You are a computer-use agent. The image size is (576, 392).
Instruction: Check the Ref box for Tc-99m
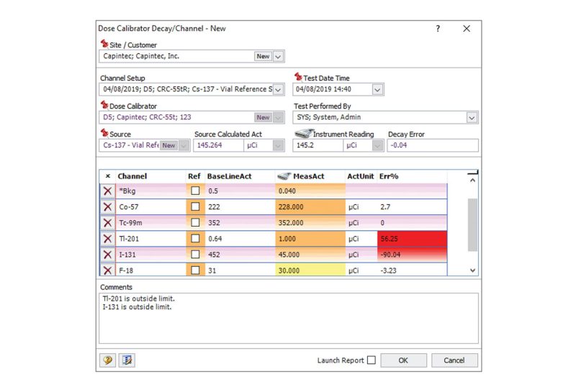pyautogui.click(x=195, y=223)
